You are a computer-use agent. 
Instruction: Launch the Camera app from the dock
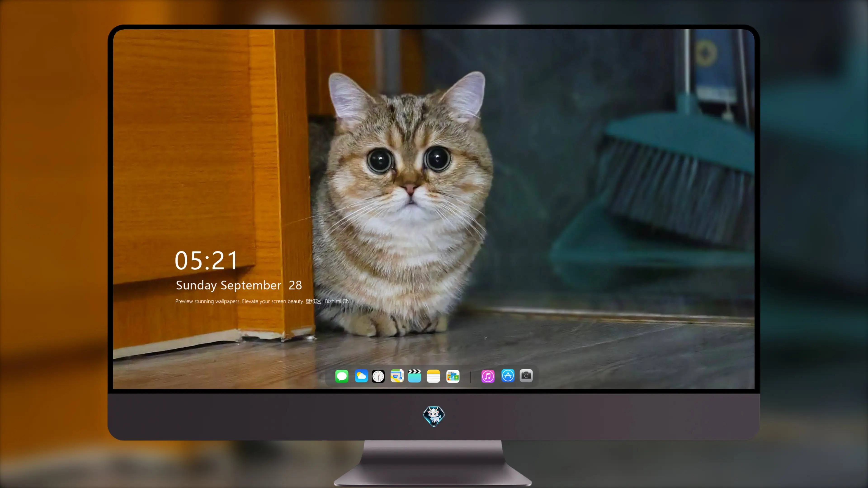(x=526, y=375)
